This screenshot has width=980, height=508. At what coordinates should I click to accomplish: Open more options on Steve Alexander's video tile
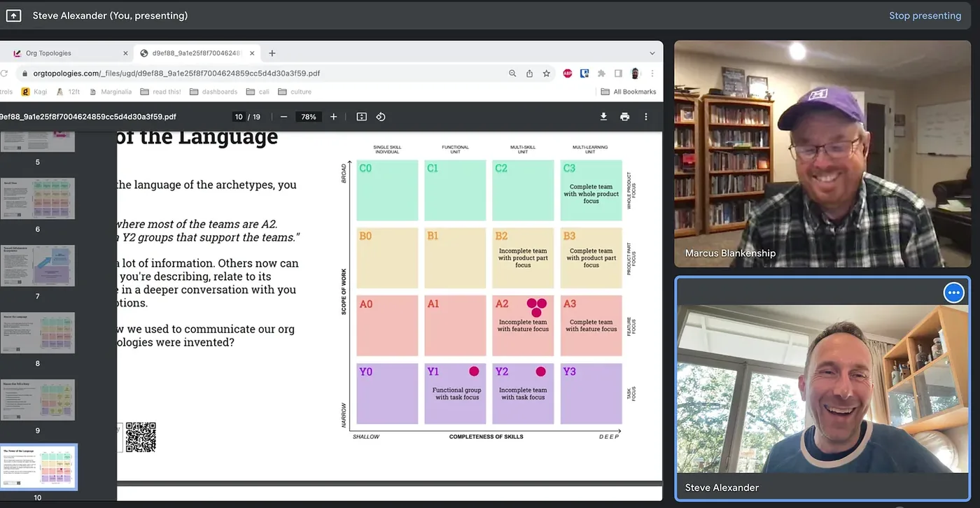(953, 292)
